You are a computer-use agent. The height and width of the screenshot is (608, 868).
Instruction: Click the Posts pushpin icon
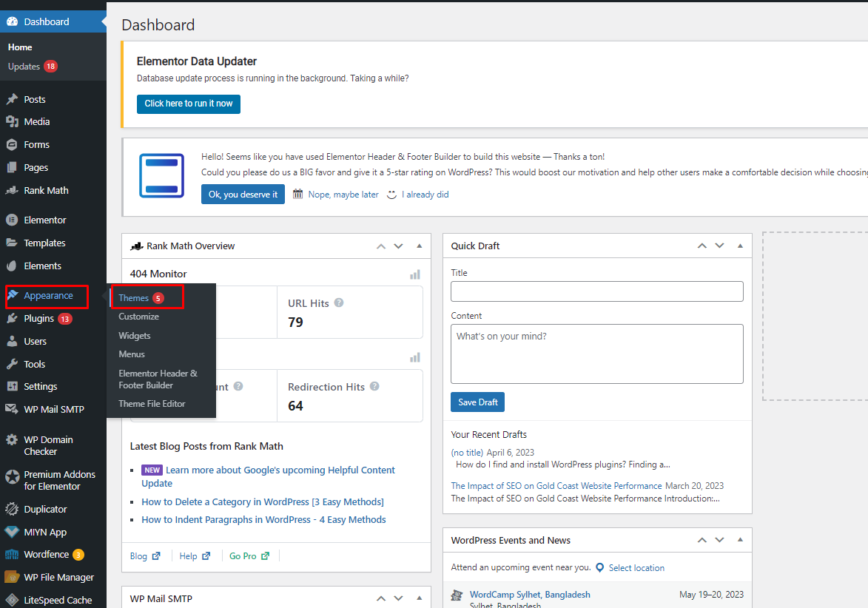pos(12,99)
